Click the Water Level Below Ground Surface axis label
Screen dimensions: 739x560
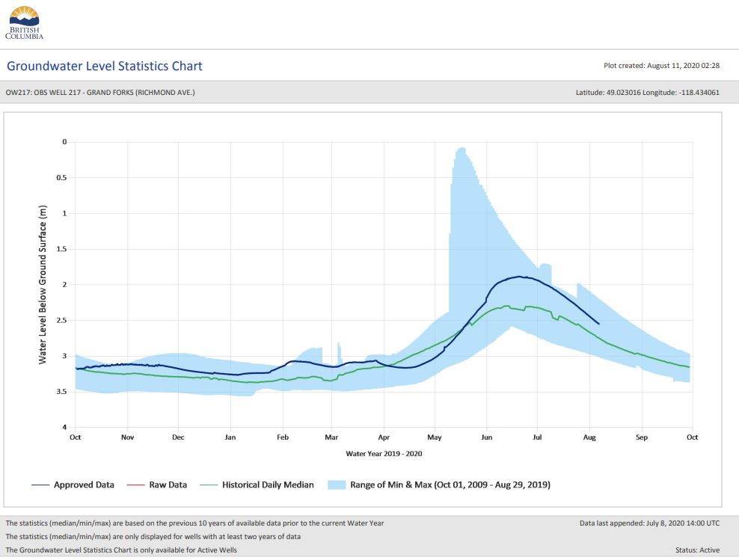[43, 284]
